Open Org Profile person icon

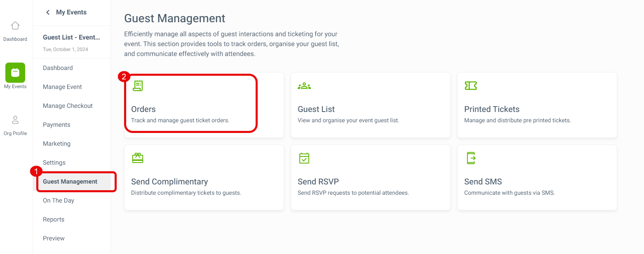click(15, 120)
